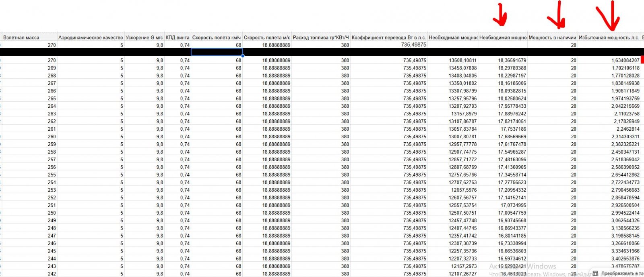Select the 'Скорость полёта м/с' header cell
The width and height of the screenshot is (644, 277).
pyautogui.click(x=267, y=37)
